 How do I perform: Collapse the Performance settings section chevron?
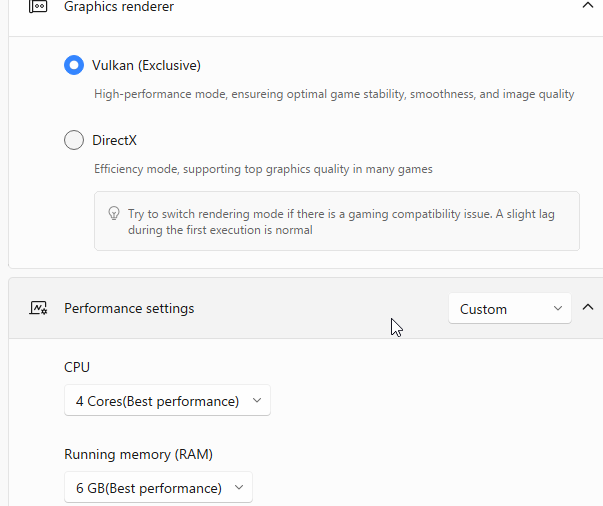tap(588, 308)
